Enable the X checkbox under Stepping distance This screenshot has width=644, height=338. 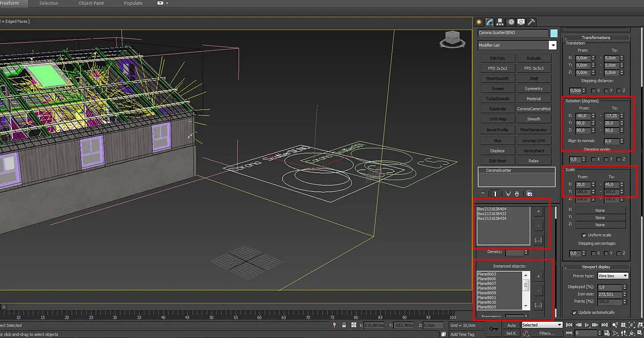coord(594,90)
